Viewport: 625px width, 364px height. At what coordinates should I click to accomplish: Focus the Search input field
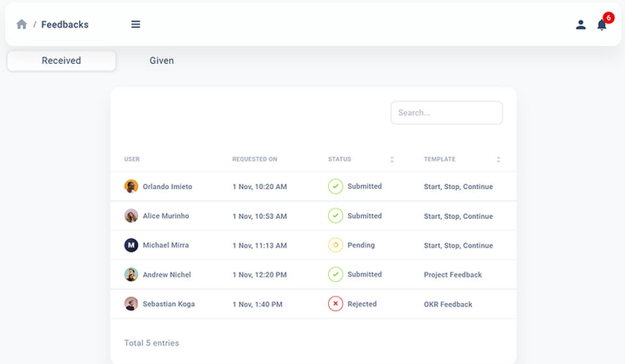click(x=447, y=113)
